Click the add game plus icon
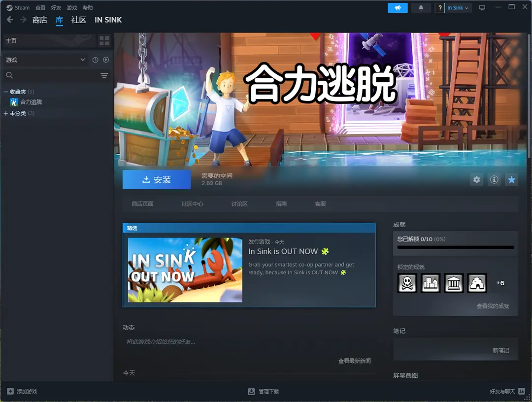The image size is (532, 402). point(10,391)
